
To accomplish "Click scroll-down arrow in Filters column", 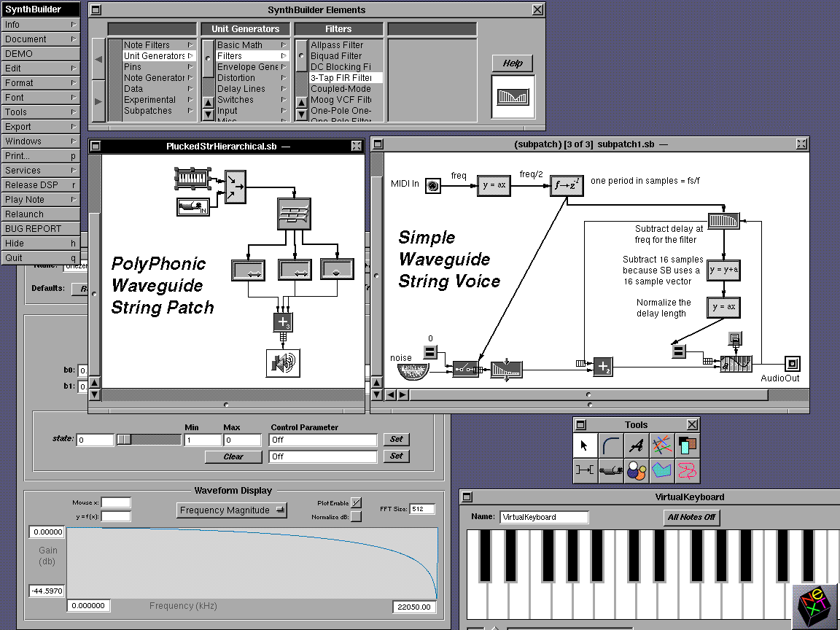I will (302, 114).
